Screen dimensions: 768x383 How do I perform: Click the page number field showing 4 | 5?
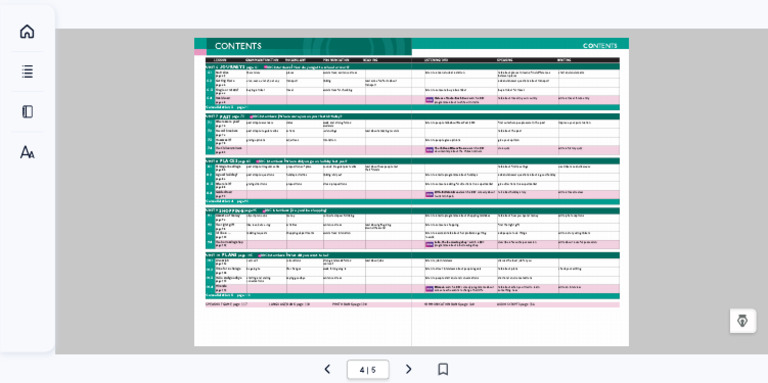tap(368, 370)
